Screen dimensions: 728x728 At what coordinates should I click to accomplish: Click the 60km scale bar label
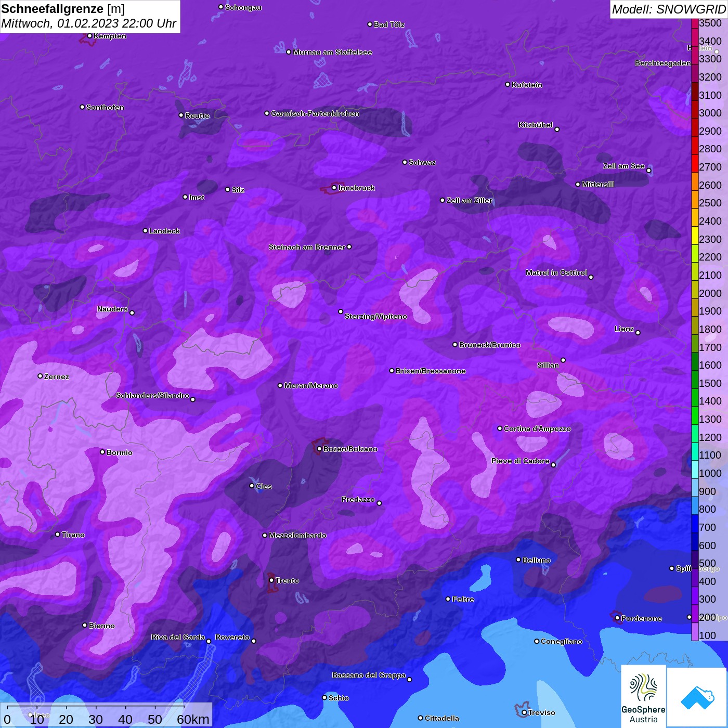click(x=193, y=719)
